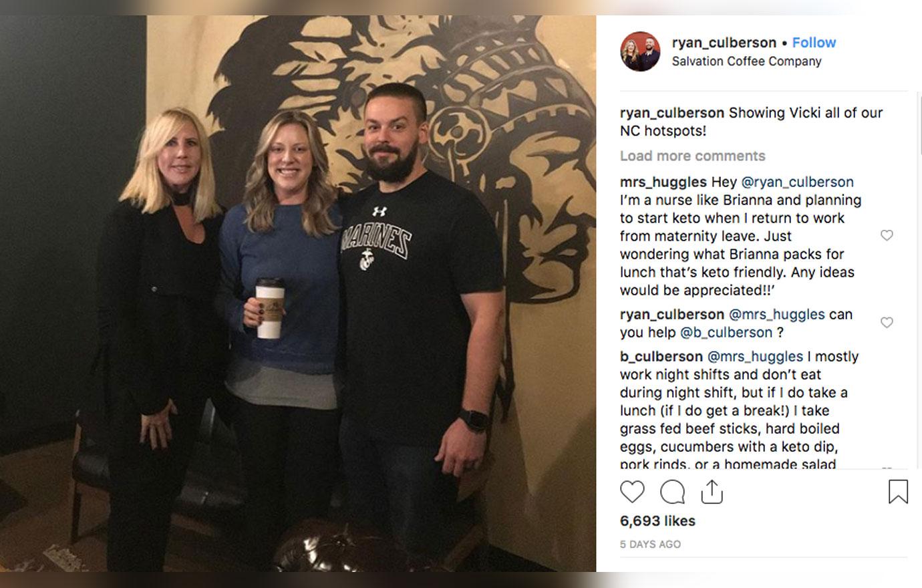Image resolution: width=922 pixels, height=588 pixels.
Task: Click the @ryan_culberson mention in mrs_huggles comment
Action: click(797, 182)
